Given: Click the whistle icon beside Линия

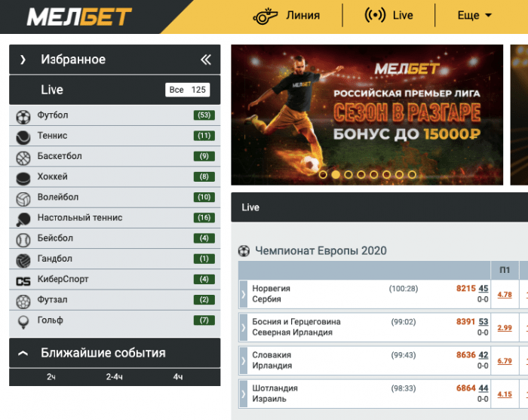Looking at the screenshot, I should click(x=266, y=16).
